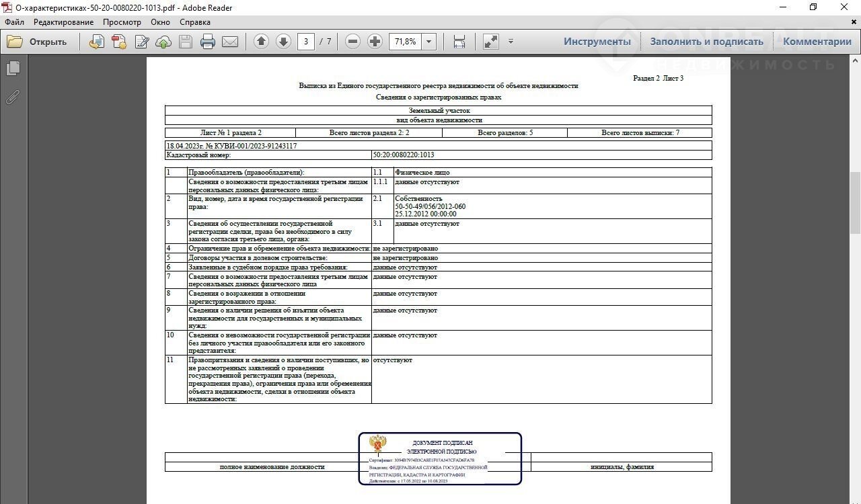The width and height of the screenshot is (861, 504).
Task: Click the page number input field
Action: tap(306, 42)
